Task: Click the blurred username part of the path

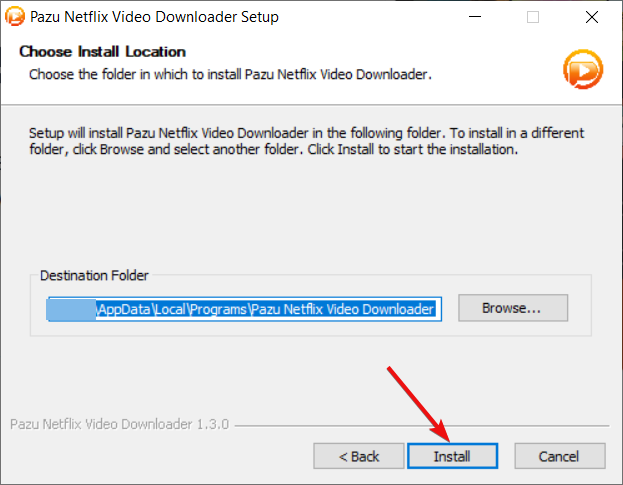Action: click(x=72, y=309)
